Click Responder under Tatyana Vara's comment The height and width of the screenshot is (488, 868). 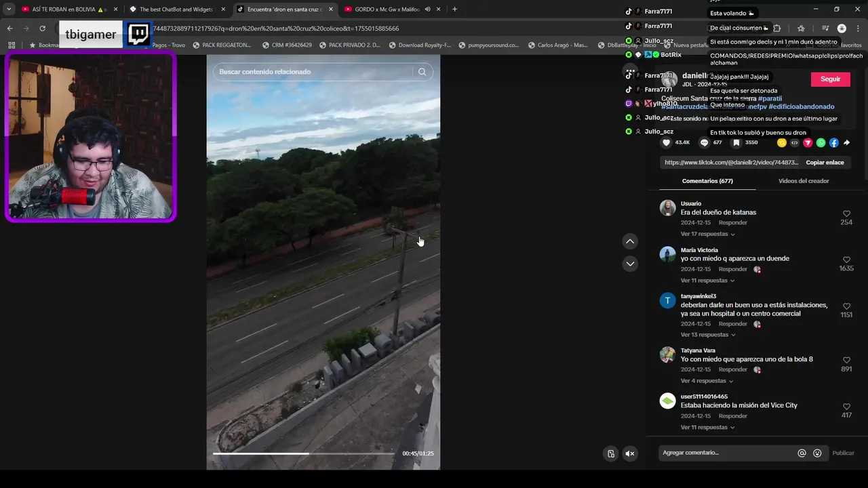click(732, 369)
